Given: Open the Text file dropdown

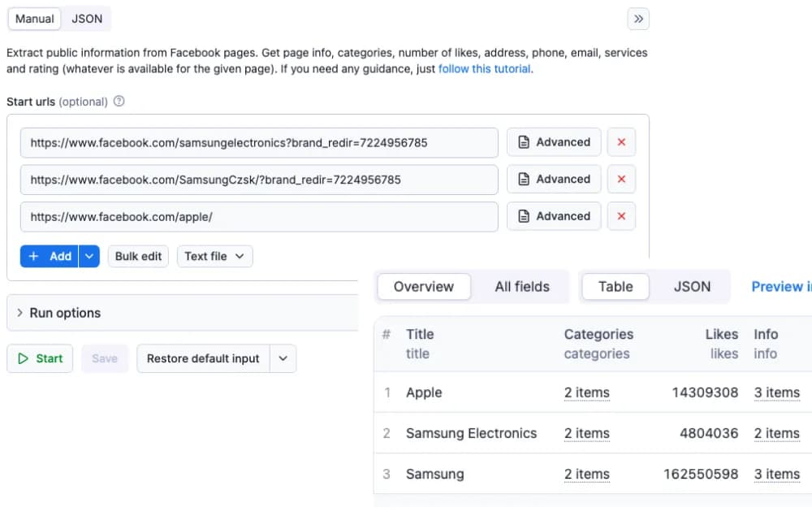Looking at the screenshot, I should click(x=215, y=257).
